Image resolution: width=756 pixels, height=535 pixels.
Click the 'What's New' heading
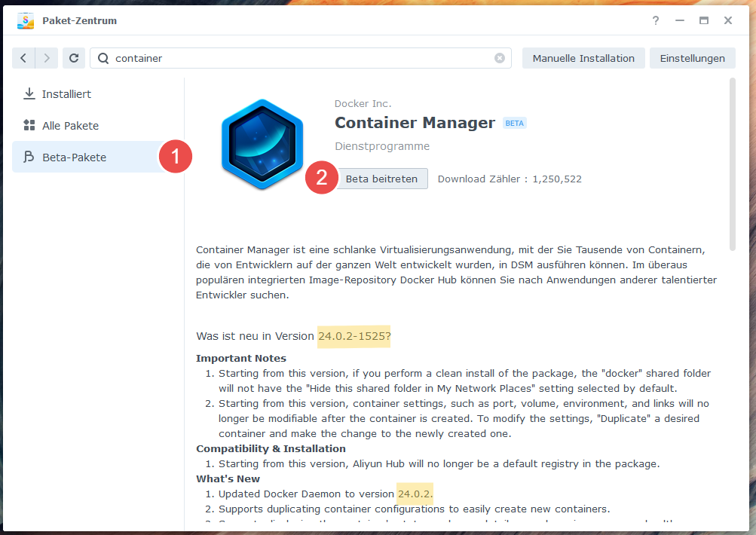pos(228,479)
